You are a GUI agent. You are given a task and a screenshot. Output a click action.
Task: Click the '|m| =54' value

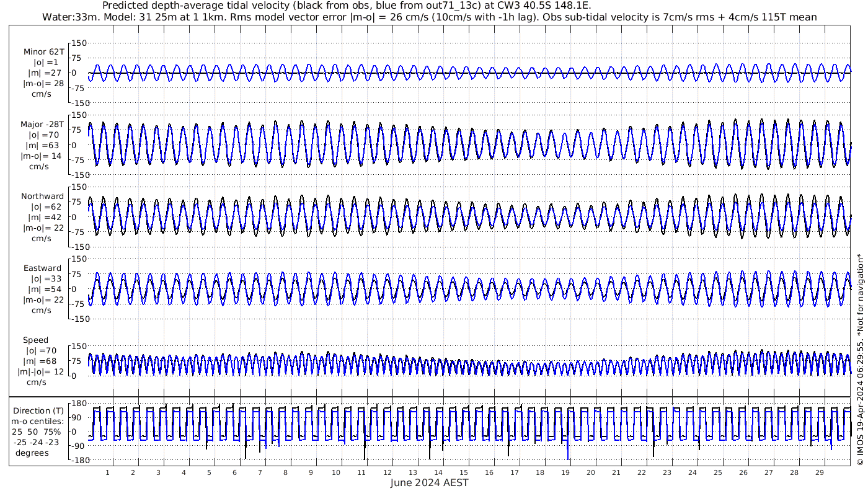(45, 290)
